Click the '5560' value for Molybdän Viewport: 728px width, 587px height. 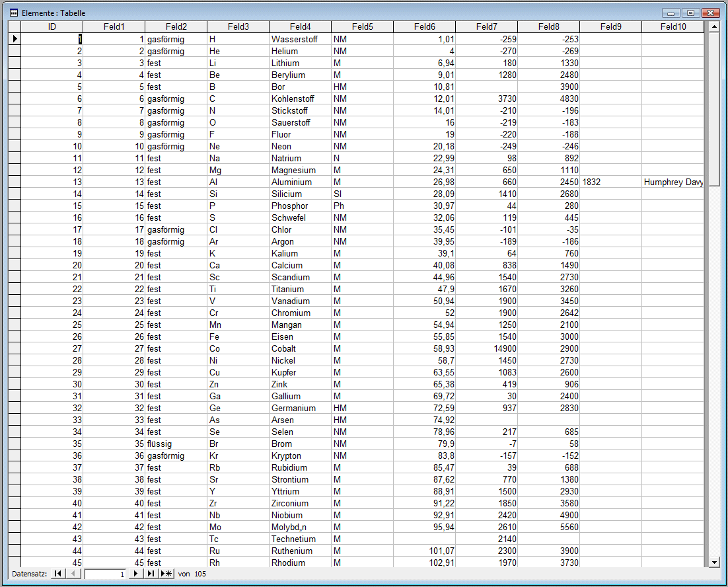click(549, 527)
